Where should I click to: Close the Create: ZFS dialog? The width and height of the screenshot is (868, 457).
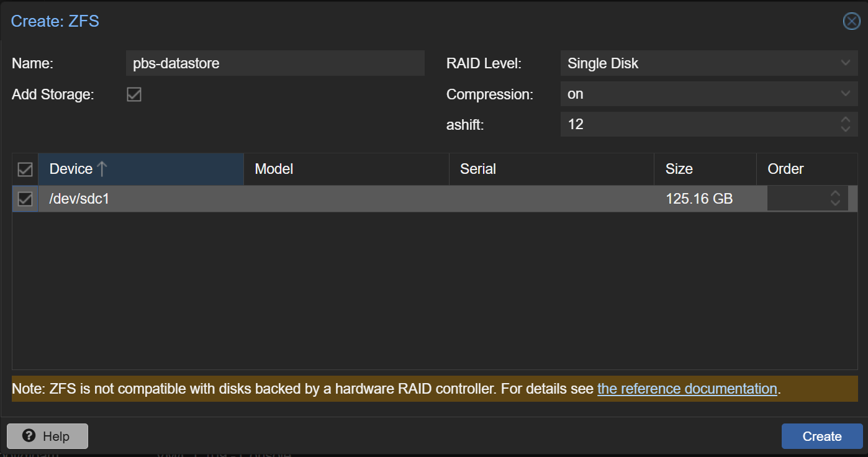[851, 22]
